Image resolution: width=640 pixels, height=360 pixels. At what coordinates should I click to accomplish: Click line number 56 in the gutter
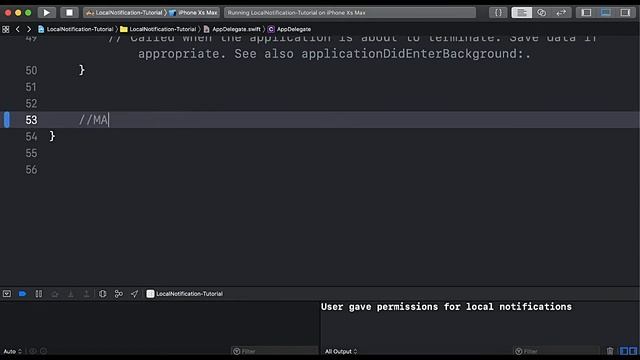coord(31,170)
